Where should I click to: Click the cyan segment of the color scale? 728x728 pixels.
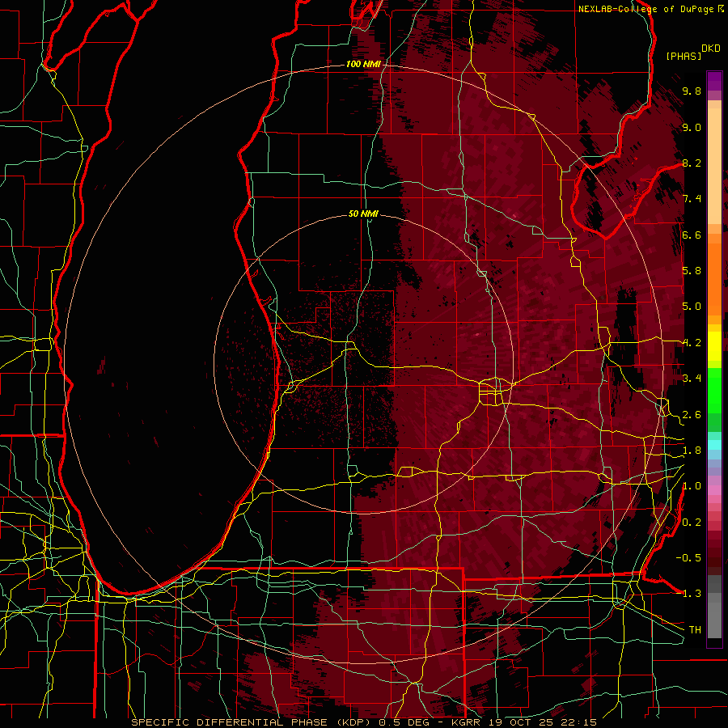coord(714,444)
